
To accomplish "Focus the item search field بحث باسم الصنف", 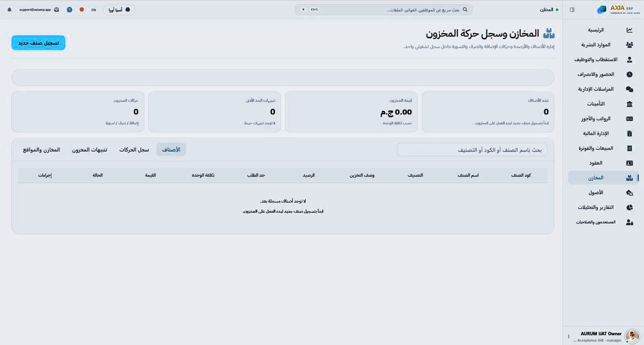I will [x=472, y=150].
